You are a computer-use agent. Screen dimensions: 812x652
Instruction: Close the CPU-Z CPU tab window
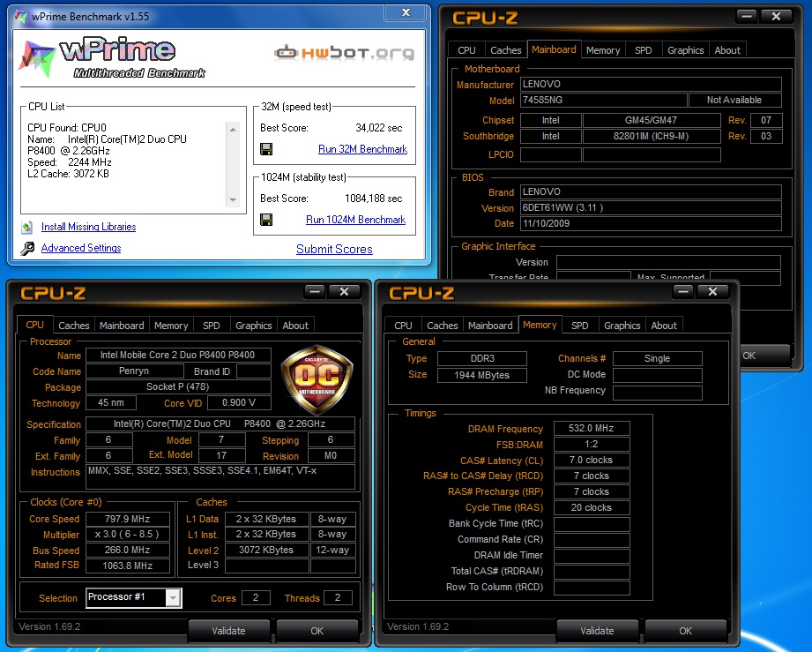coord(344,292)
